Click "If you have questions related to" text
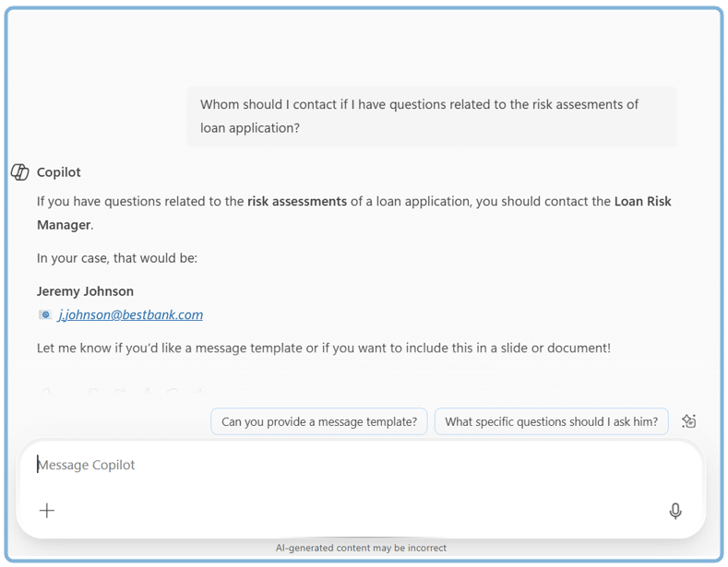This screenshot has width=728, height=567. pos(140,202)
